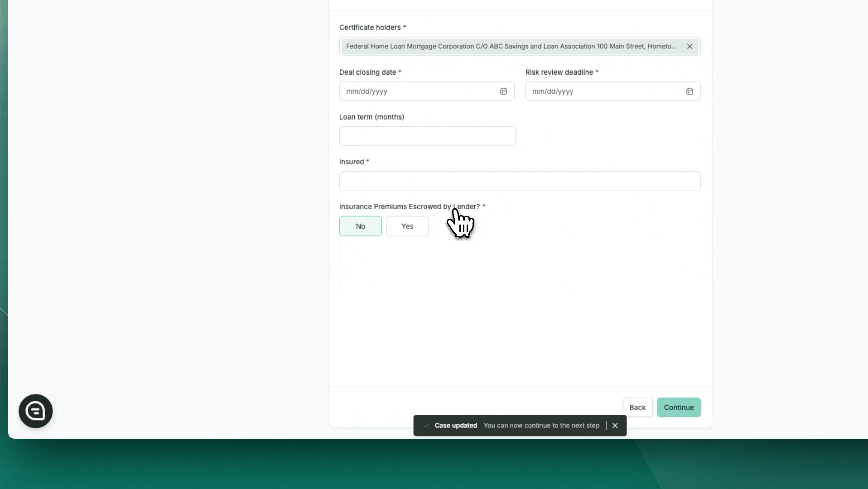Open the chat support widget
This screenshot has height=489, width=868.
pyautogui.click(x=36, y=411)
